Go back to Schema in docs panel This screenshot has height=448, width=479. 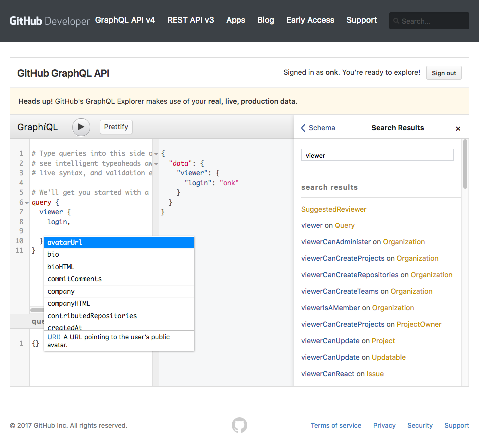(318, 128)
